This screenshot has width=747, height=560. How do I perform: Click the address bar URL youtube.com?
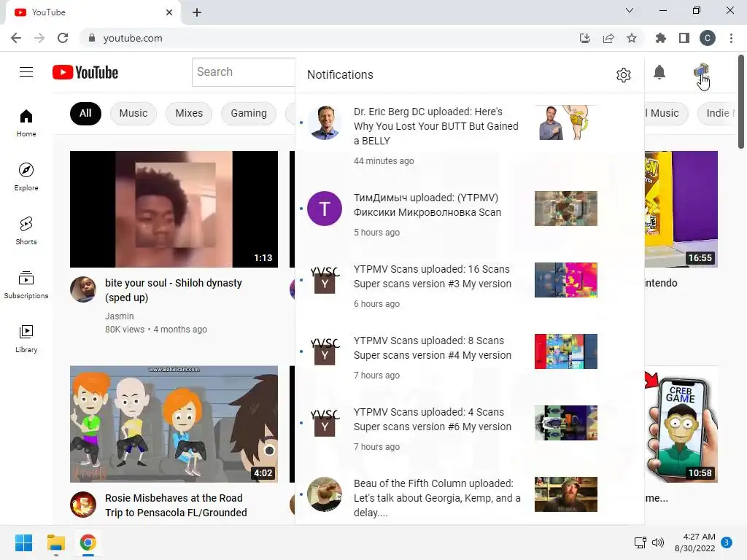point(133,38)
